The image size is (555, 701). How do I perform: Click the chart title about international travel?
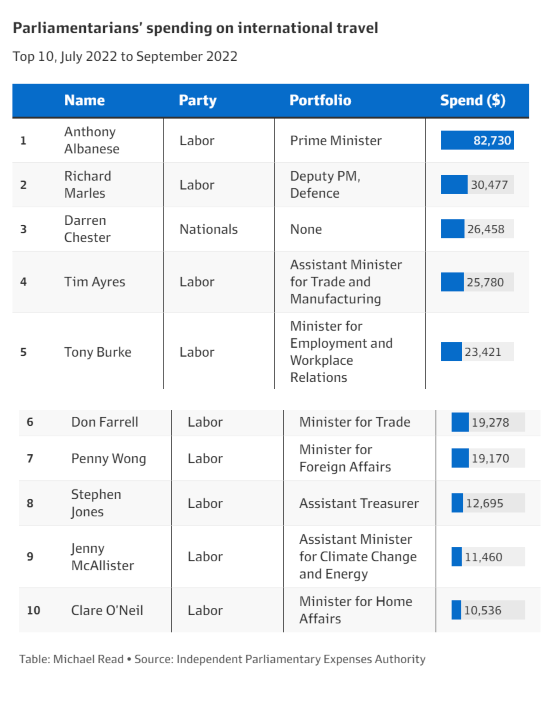(195, 28)
